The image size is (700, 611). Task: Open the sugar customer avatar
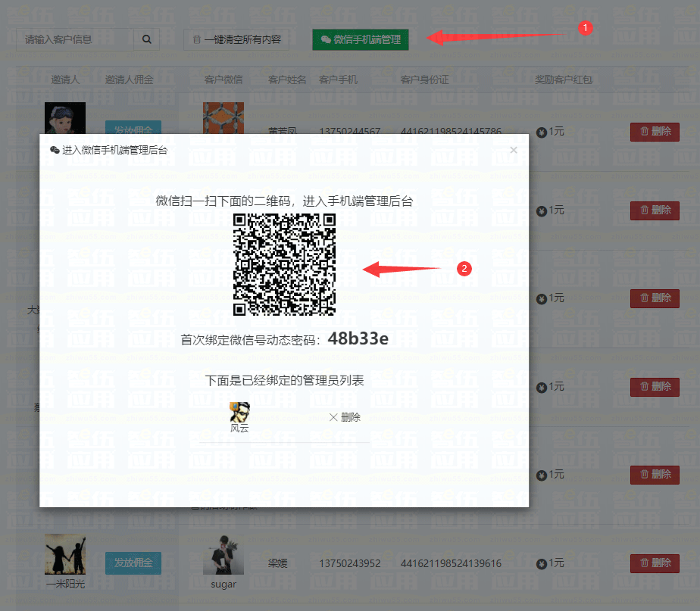(223, 554)
